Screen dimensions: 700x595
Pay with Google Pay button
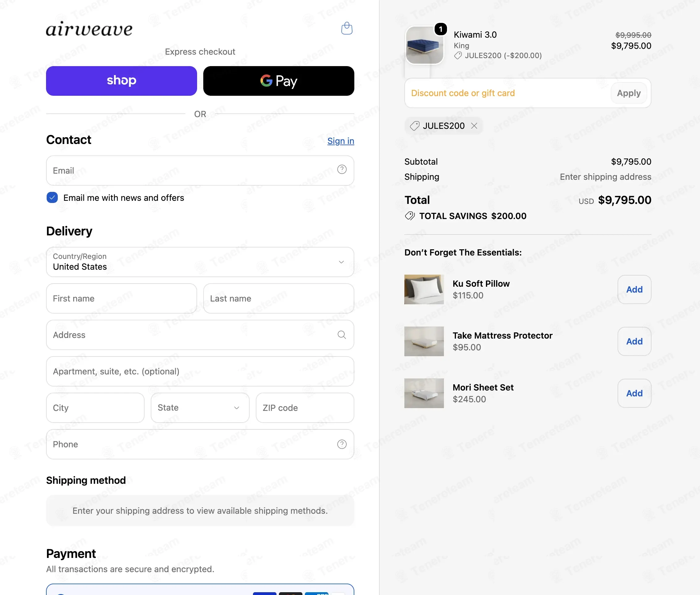(279, 81)
